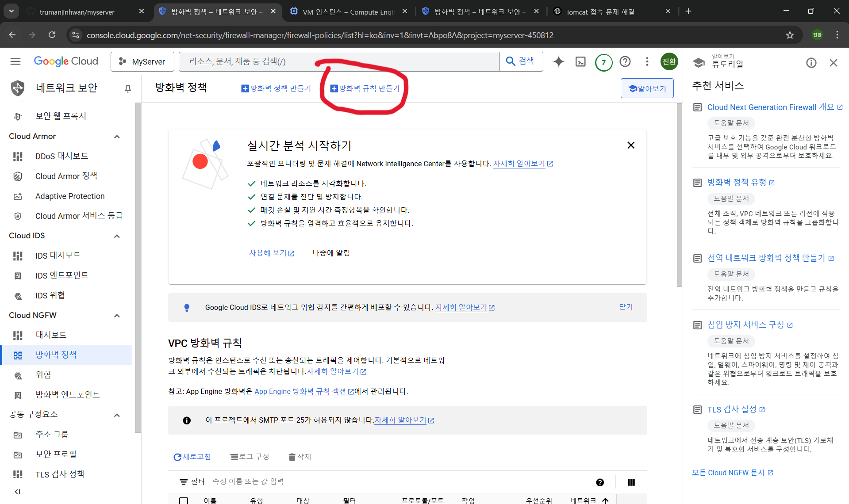Image resolution: width=849 pixels, height=504 pixels.
Task: Open the Gemini AI sparkle icon
Action: [x=559, y=62]
